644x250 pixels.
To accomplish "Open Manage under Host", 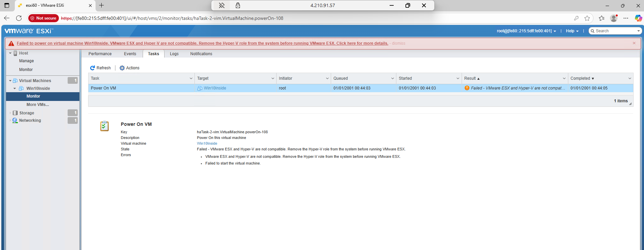I will [x=27, y=61].
